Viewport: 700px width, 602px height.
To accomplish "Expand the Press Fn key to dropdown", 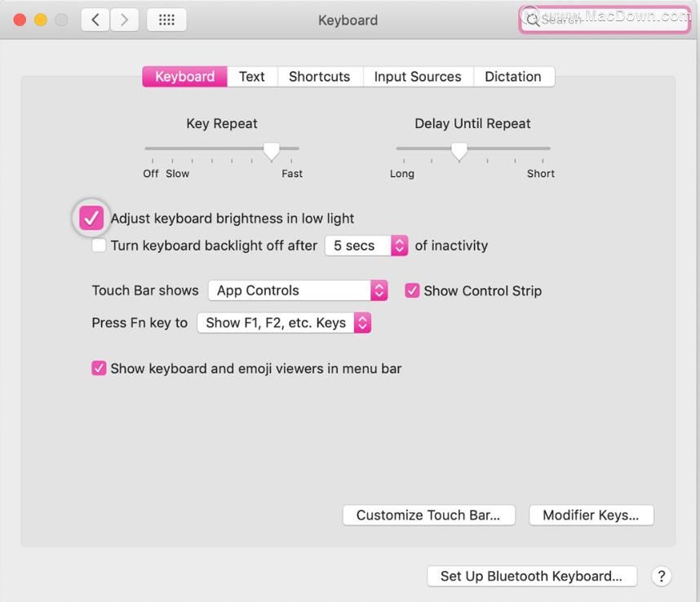I will point(284,323).
